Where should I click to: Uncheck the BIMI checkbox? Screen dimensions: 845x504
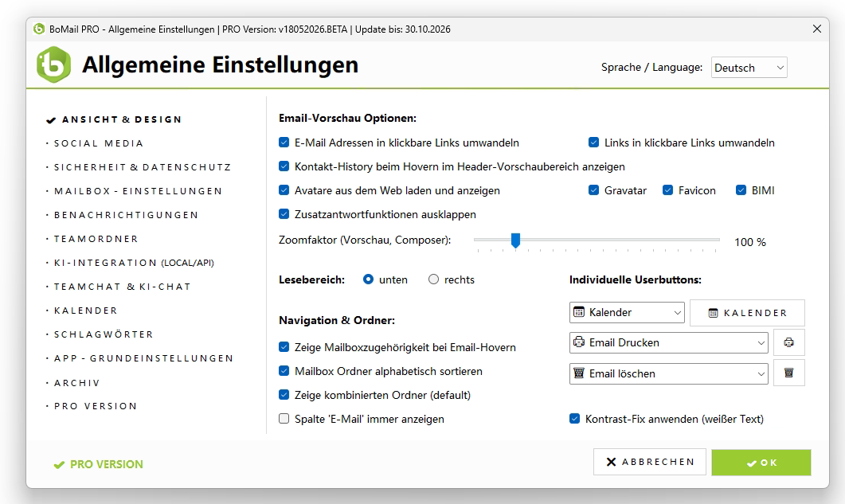(x=741, y=189)
